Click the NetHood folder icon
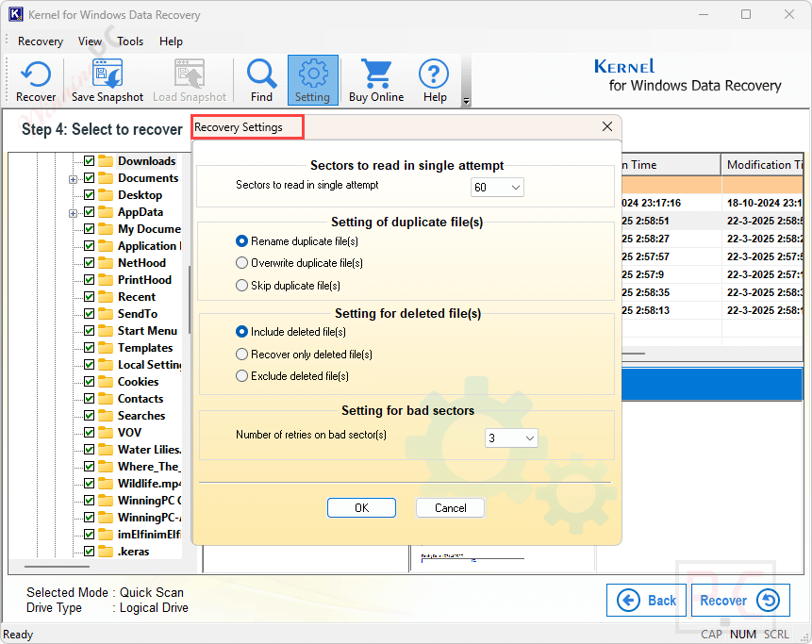 [106, 263]
